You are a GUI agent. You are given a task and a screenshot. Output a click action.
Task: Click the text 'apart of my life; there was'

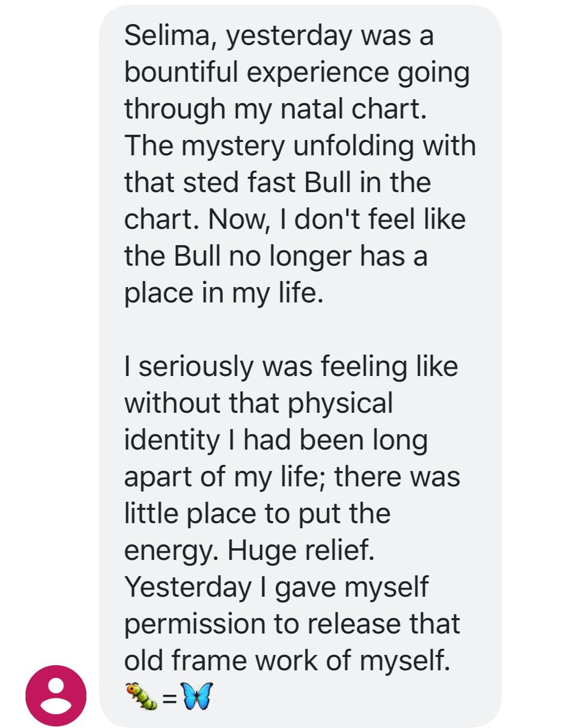click(292, 477)
